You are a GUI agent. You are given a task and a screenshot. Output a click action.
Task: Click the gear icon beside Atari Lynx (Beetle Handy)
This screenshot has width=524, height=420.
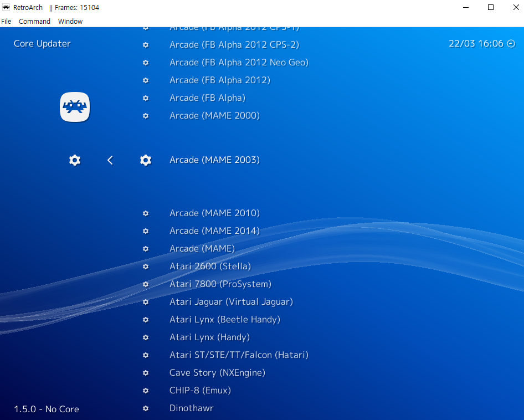(x=146, y=320)
